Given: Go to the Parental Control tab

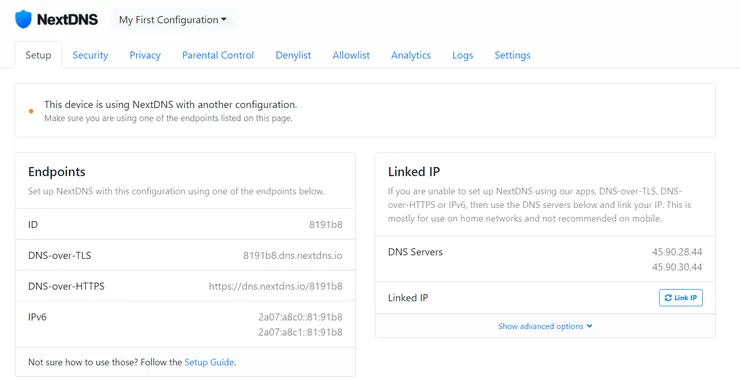Looking at the screenshot, I should pyautogui.click(x=218, y=55).
